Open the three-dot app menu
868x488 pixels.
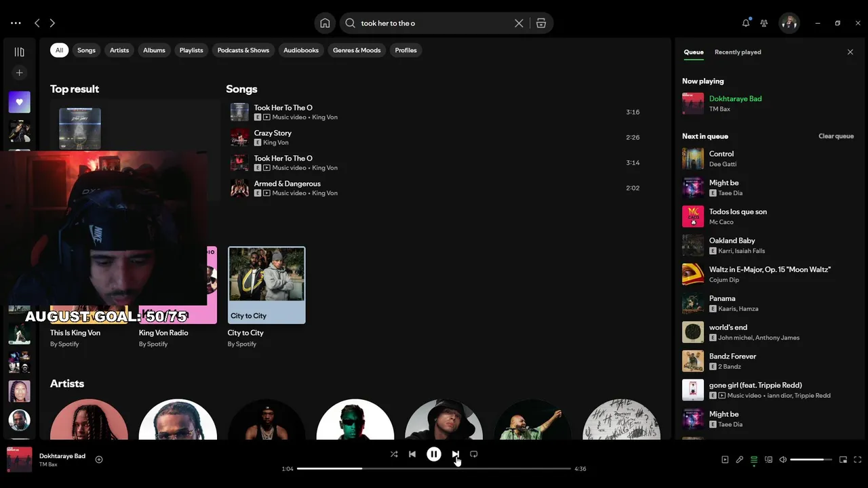[16, 23]
